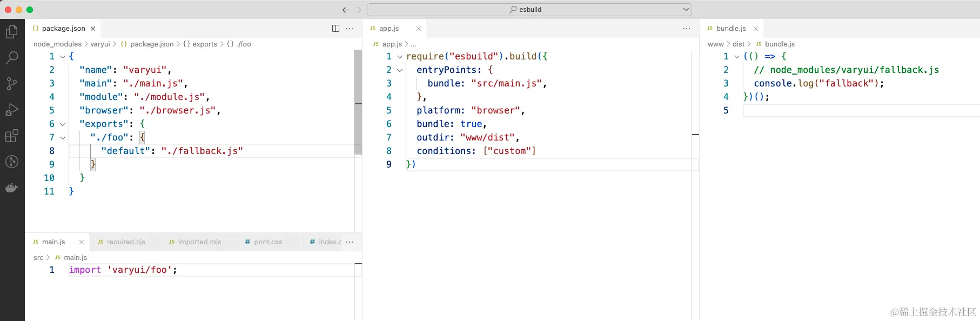Open the timeline/history icon in activity bar

tap(12, 162)
